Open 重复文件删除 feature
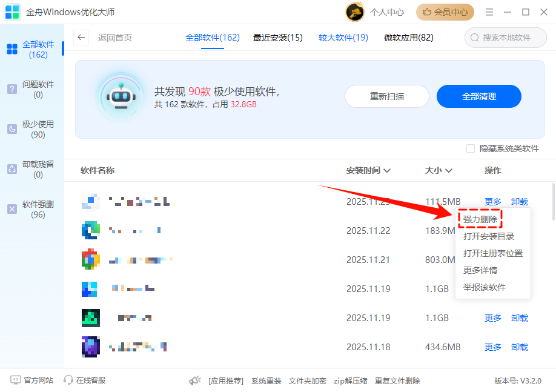This screenshot has height=392, width=556. coord(397,380)
